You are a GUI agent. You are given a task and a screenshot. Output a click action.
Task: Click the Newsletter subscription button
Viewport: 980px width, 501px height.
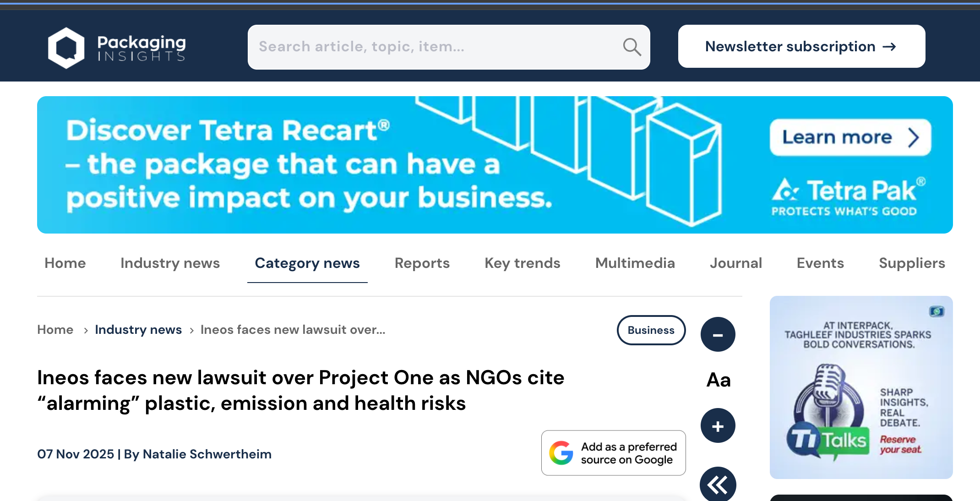(801, 46)
